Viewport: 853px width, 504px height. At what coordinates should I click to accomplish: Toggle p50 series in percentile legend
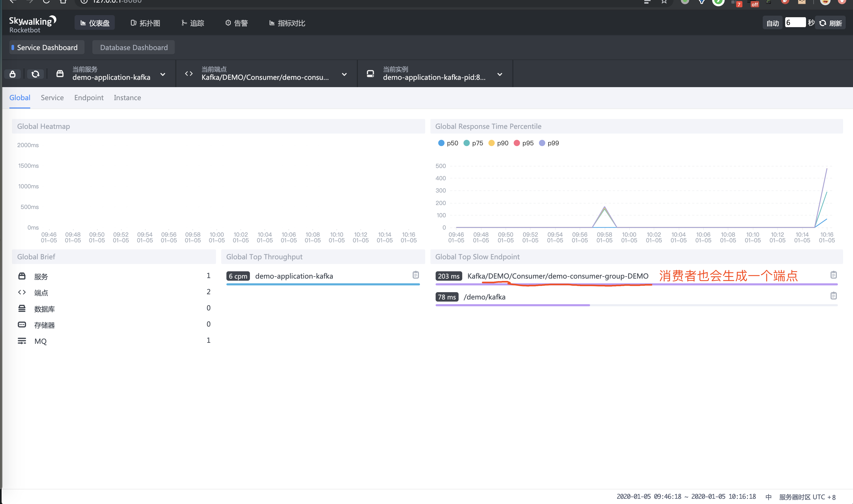(x=448, y=143)
